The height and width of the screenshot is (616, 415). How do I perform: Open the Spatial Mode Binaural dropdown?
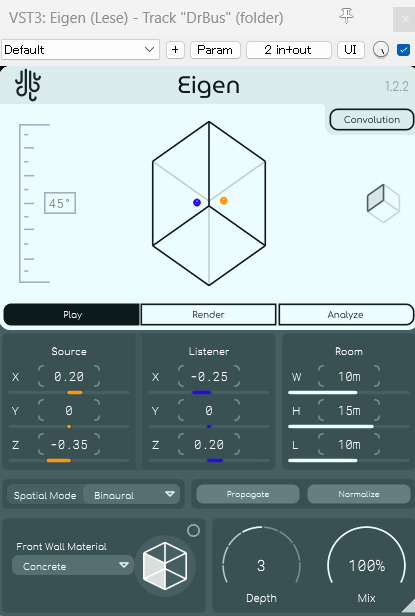click(x=132, y=495)
